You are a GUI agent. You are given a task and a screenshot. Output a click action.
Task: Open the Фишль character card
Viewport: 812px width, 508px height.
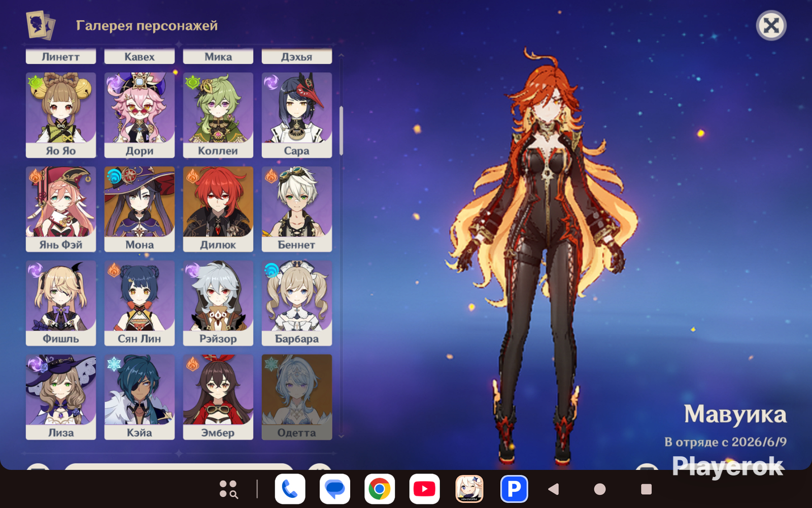pyautogui.click(x=61, y=303)
